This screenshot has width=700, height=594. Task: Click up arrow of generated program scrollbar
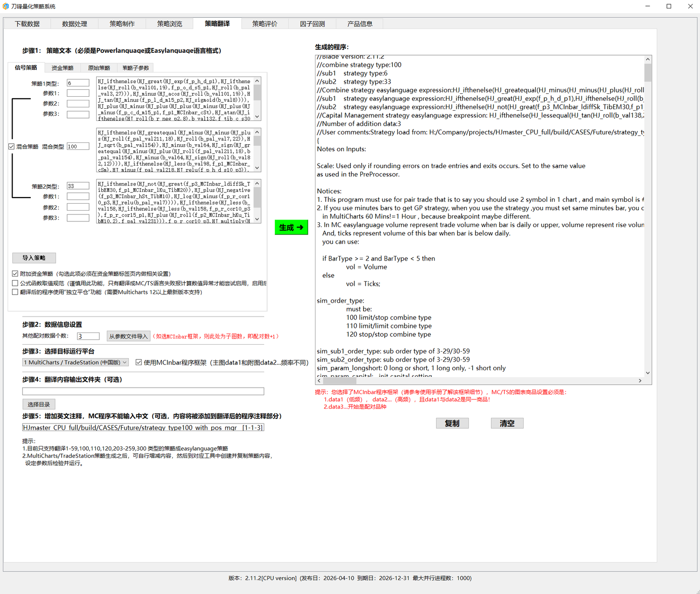tap(648, 59)
